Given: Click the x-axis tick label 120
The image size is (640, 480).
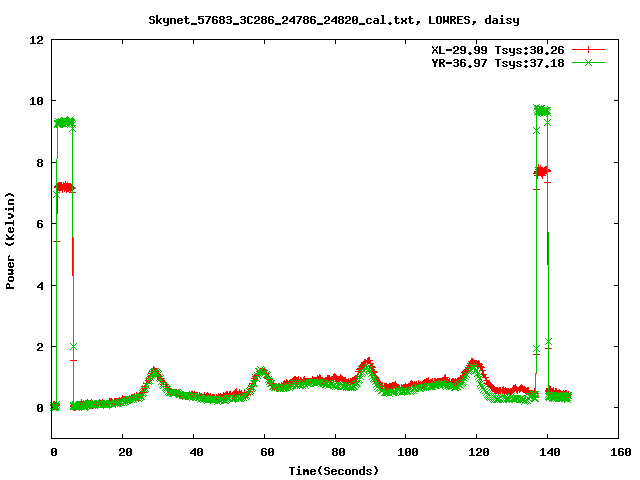Looking at the screenshot, I should click(x=479, y=452).
